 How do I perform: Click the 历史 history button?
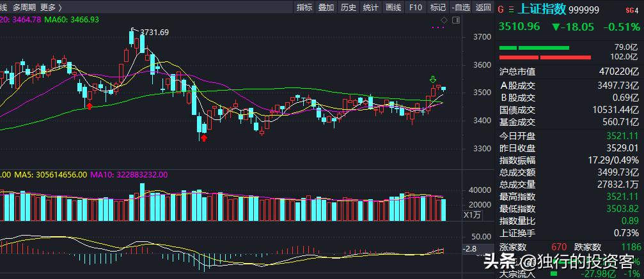[x=349, y=8]
